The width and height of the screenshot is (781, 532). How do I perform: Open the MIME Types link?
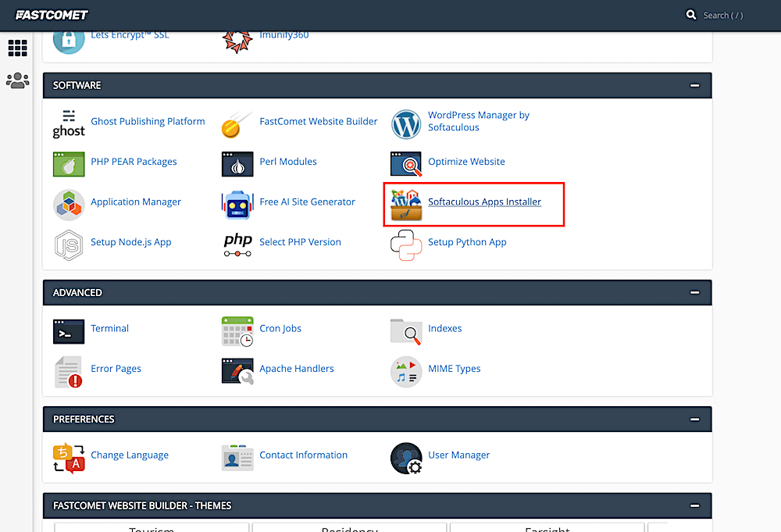pyautogui.click(x=455, y=369)
